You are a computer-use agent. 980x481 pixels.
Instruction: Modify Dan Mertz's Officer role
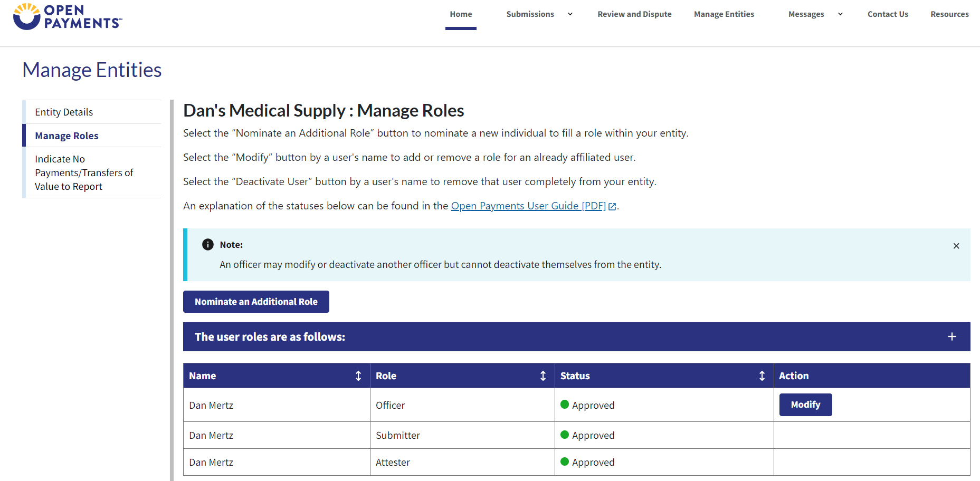pos(805,405)
